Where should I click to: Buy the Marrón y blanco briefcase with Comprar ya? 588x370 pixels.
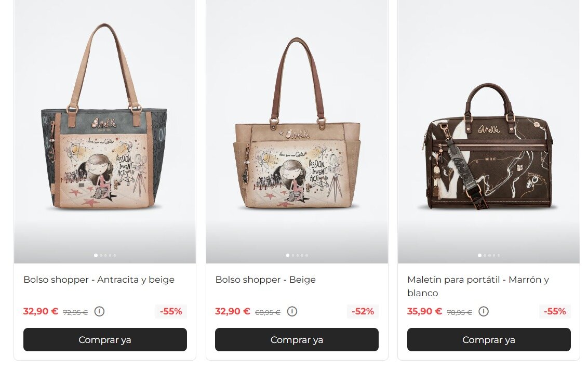489,340
